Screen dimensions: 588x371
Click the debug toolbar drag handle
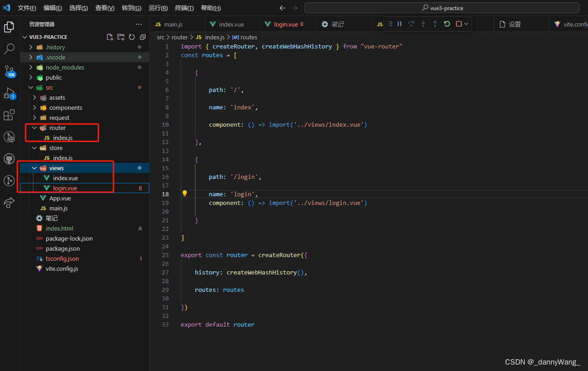pos(390,24)
